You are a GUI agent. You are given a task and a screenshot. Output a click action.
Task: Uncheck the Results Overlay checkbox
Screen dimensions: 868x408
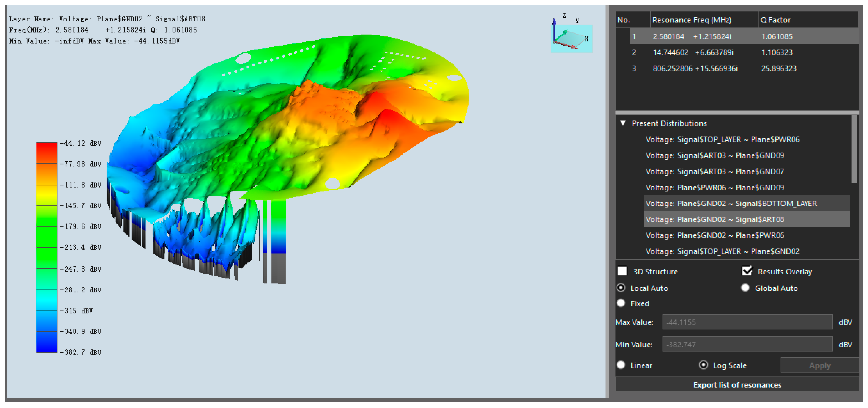[747, 271]
